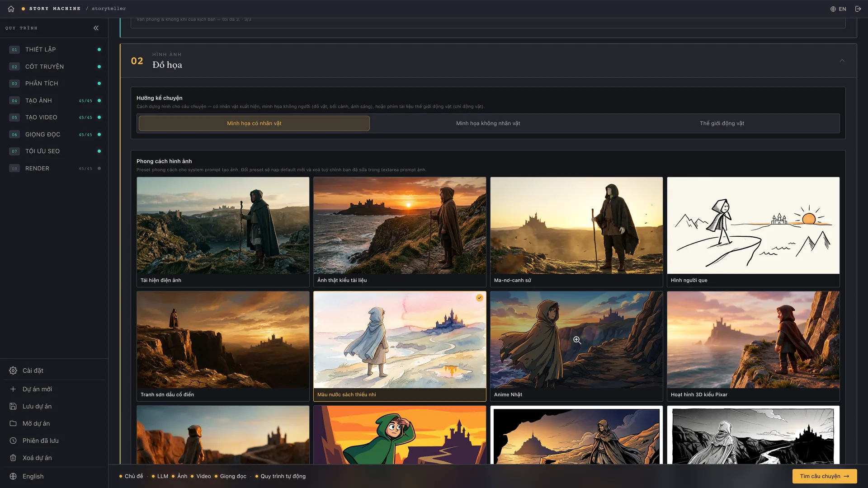Open the TẠO VIDEO step
Image resolution: width=868 pixels, height=488 pixels.
(54, 117)
